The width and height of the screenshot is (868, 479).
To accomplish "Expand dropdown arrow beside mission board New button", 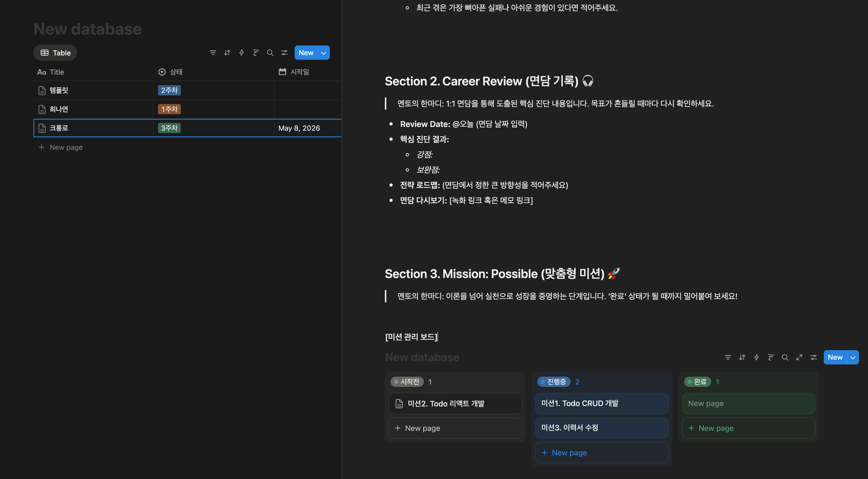I will point(853,357).
